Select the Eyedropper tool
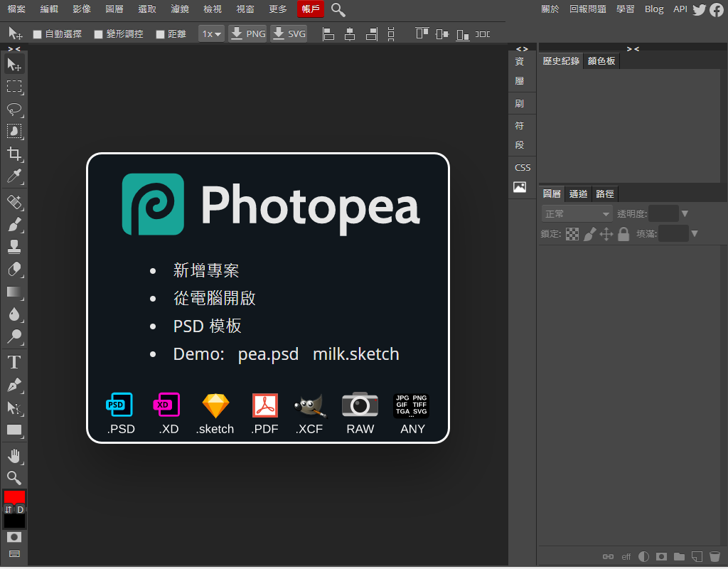This screenshot has height=569, width=728. point(14,176)
